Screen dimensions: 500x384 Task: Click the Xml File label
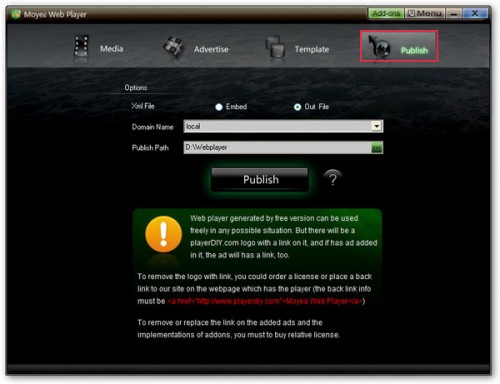143,106
